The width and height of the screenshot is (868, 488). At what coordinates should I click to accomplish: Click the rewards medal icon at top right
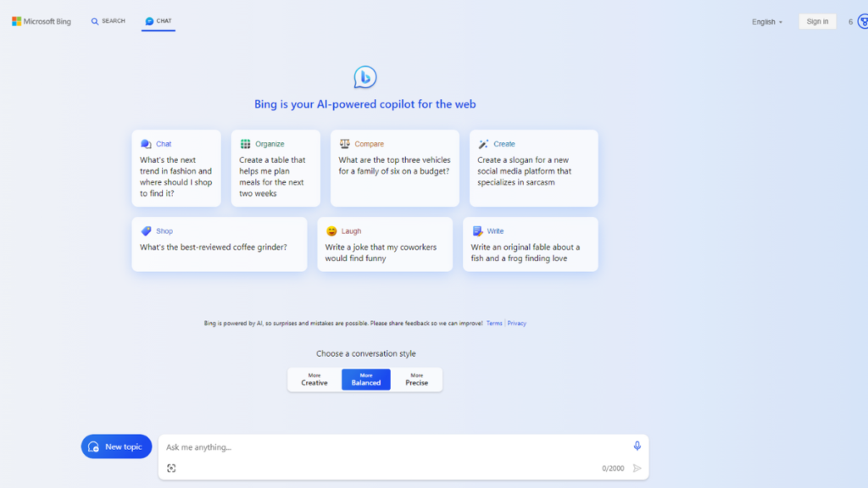coord(863,21)
